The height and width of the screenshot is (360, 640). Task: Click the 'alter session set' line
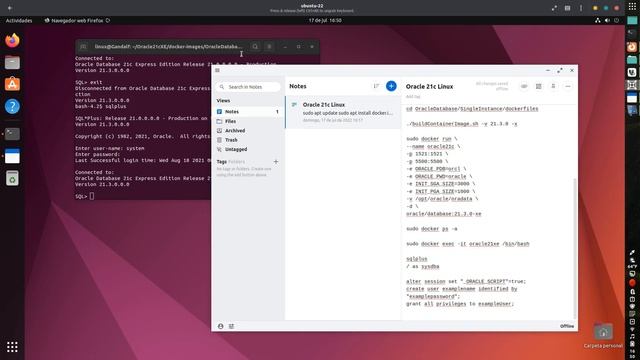(x=466, y=281)
